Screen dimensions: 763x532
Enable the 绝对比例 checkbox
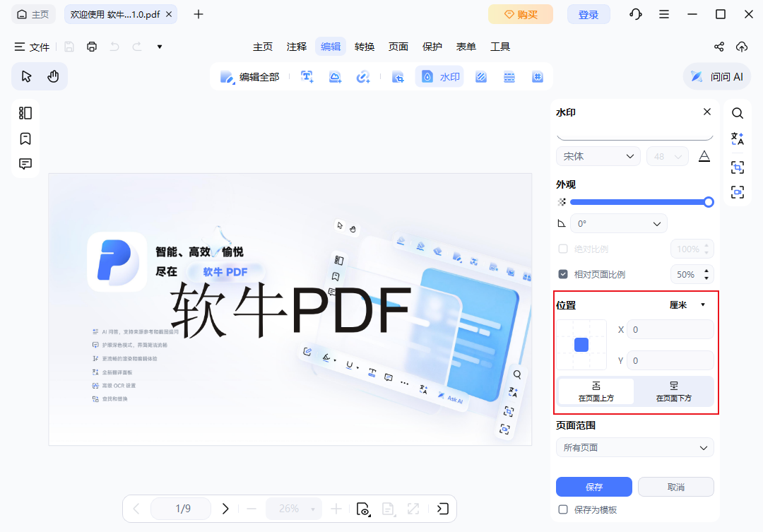click(563, 249)
